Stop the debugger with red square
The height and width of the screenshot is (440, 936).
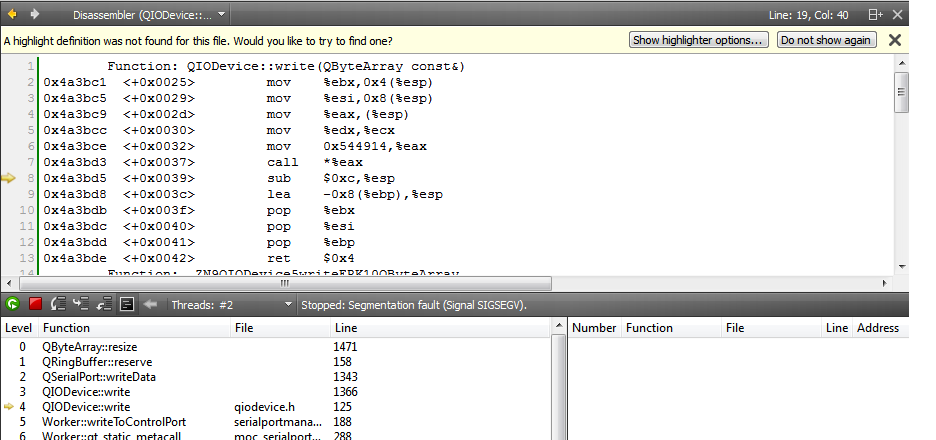(x=35, y=304)
